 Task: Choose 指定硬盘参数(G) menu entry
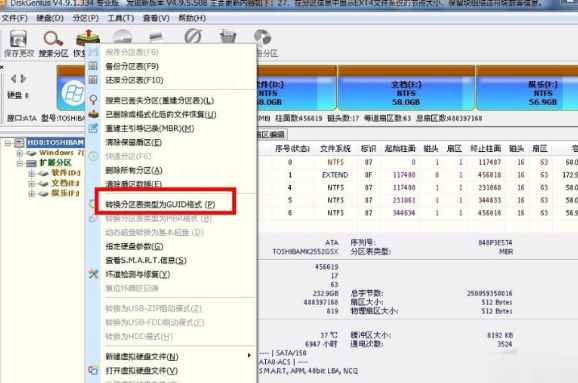134,246
